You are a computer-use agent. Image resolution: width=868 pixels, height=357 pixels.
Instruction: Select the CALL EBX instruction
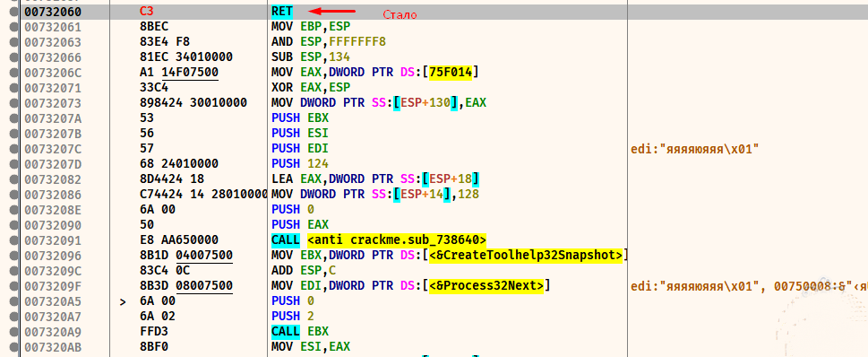pos(300,331)
